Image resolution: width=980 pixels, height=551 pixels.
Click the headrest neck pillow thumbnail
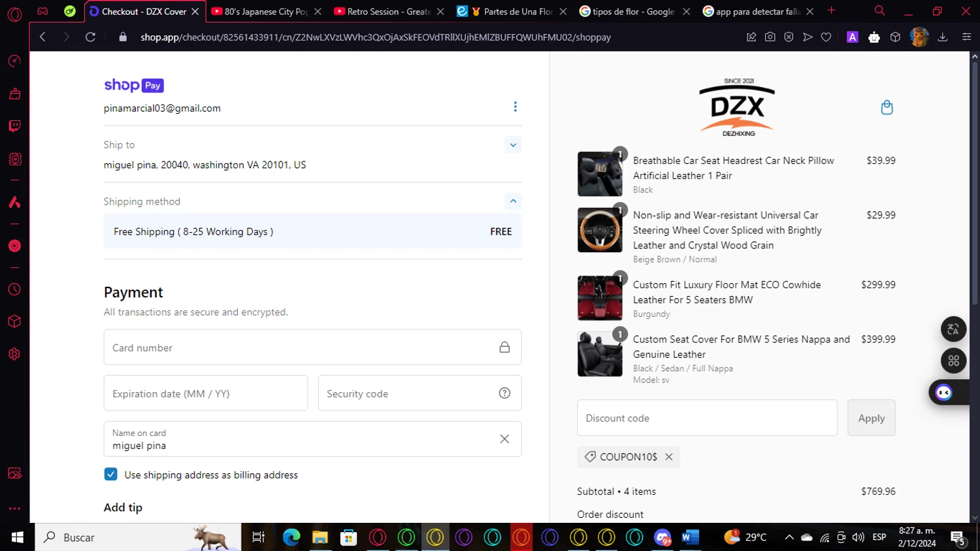pyautogui.click(x=600, y=174)
